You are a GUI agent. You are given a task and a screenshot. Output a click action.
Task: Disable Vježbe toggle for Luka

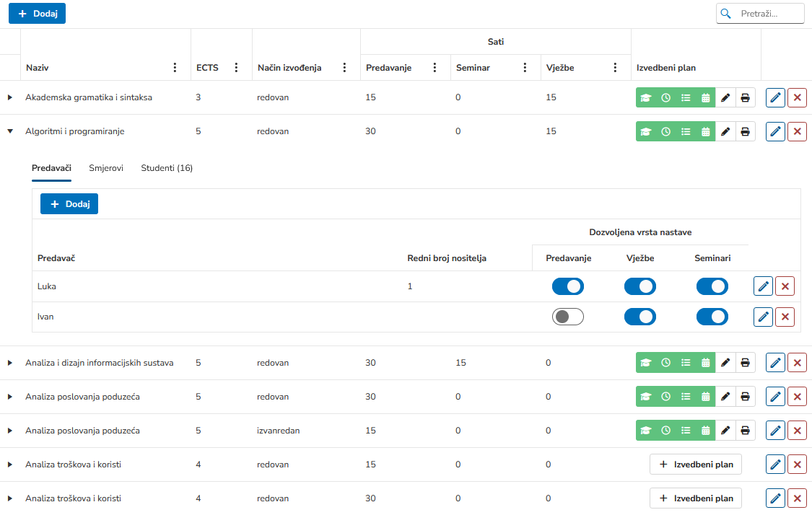[639, 286]
